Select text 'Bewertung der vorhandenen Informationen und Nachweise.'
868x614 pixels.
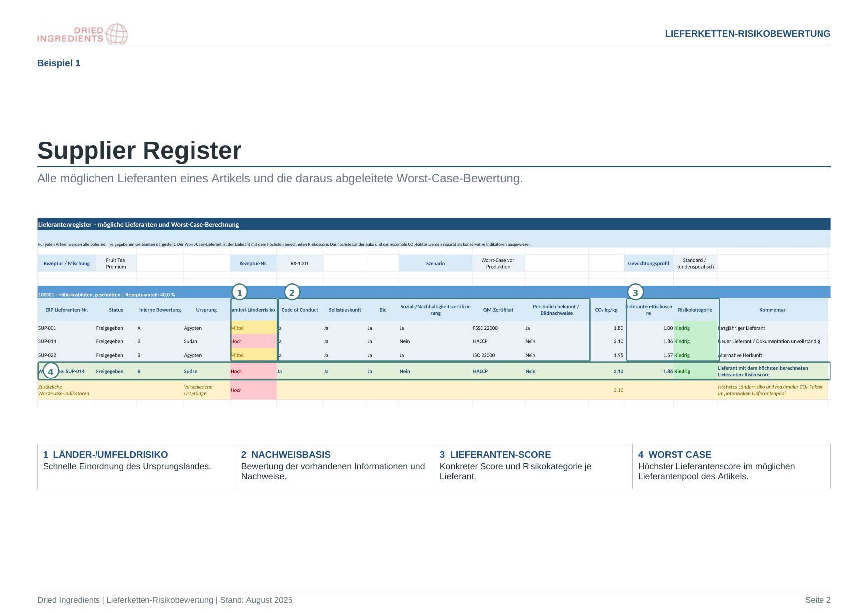coord(333,472)
